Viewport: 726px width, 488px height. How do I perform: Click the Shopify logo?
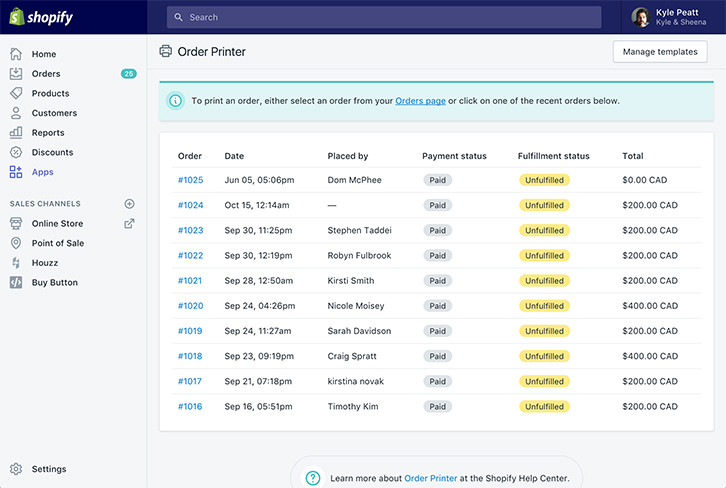point(41,17)
